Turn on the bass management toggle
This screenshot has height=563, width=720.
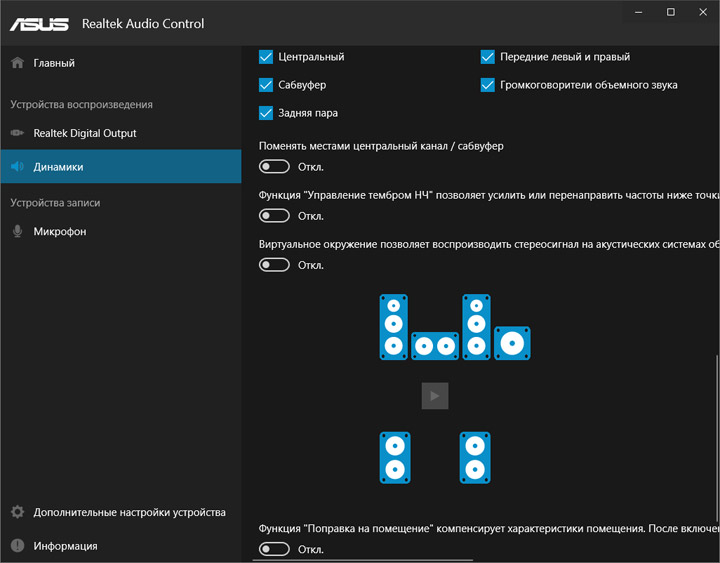point(274,216)
